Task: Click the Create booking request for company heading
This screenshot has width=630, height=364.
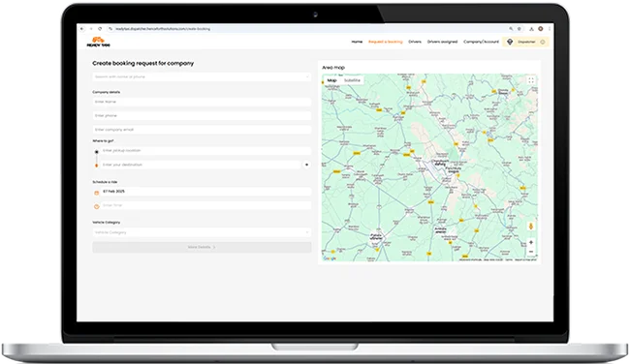Action: click(143, 63)
